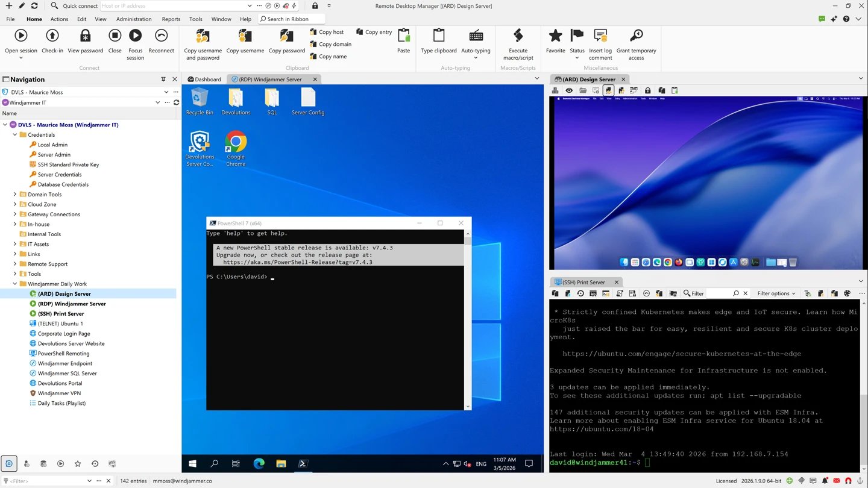This screenshot has height=488, width=868.
Task: Open the Administration menu
Action: [133, 19]
